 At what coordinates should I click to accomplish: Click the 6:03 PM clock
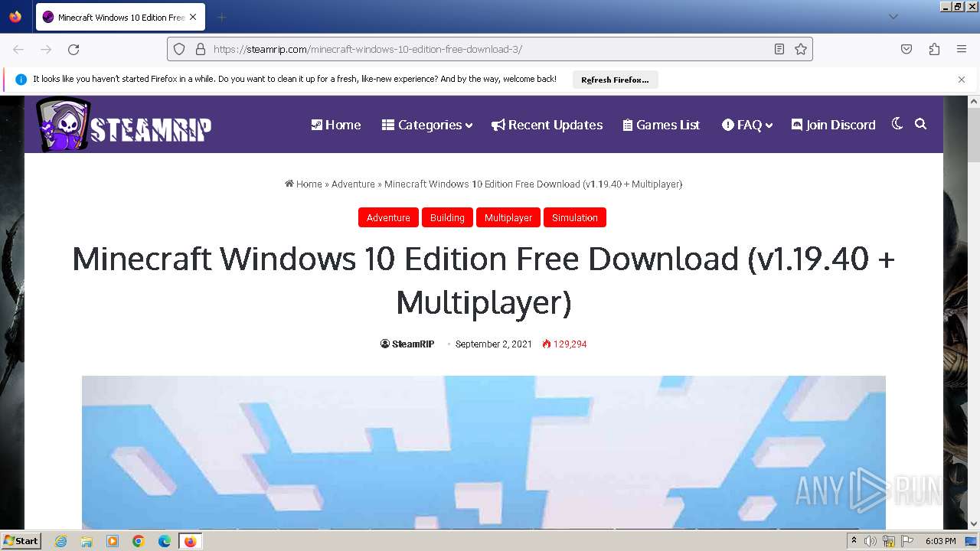click(940, 541)
